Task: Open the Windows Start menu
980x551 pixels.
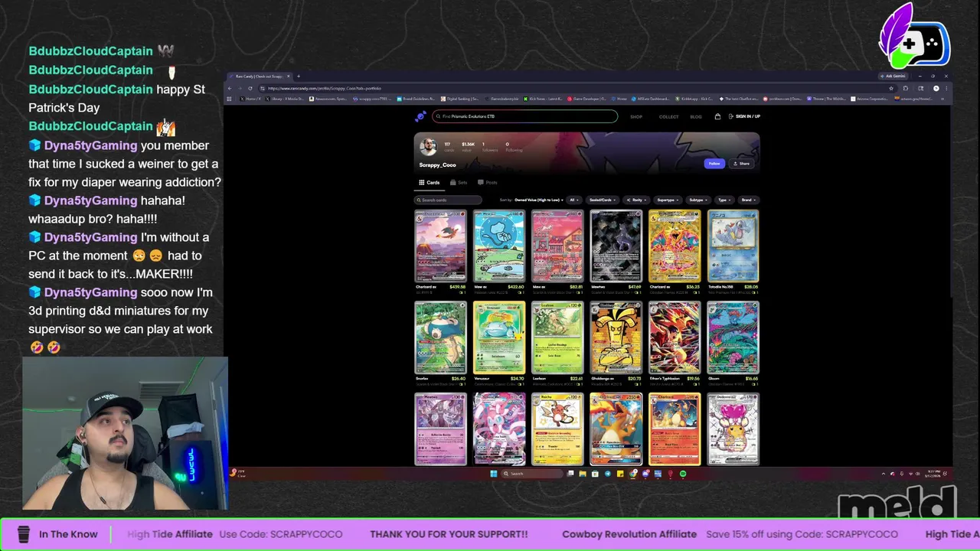Action: [494, 474]
